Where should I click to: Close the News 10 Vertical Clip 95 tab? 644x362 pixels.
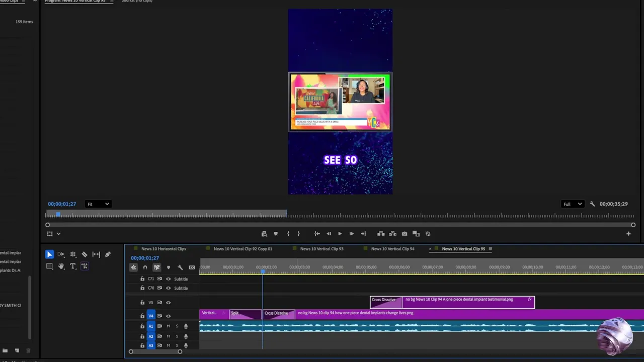[430, 249]
